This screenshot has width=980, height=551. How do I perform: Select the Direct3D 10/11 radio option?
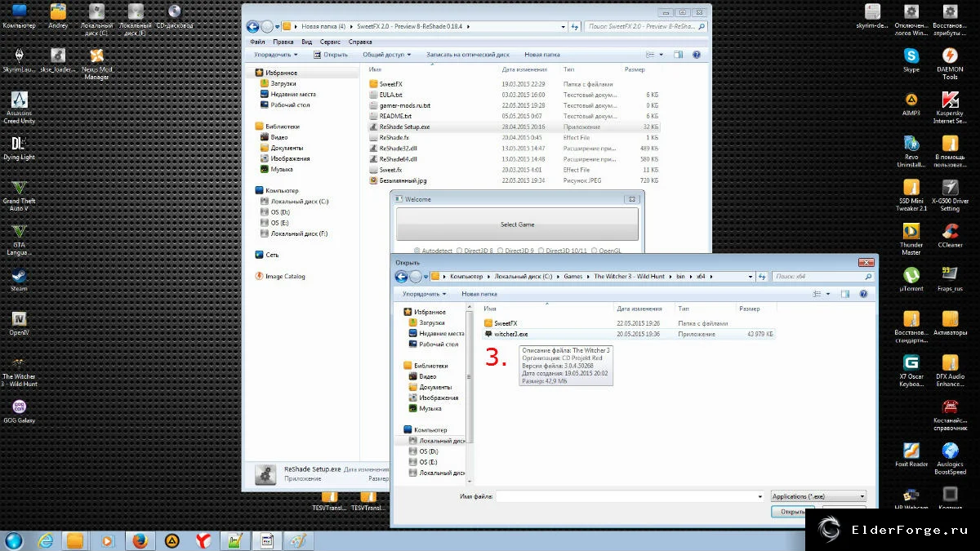563,251
